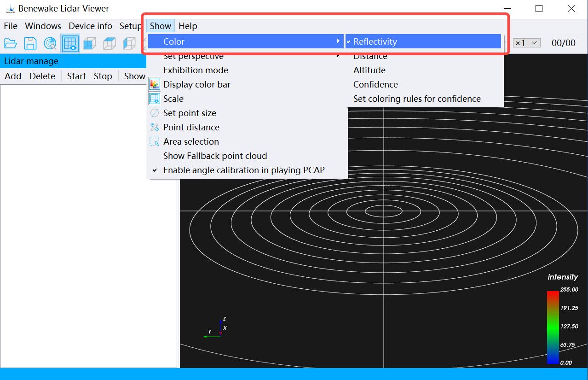Toggle the grid scale view toolbar icon
Image resolution: width=588 pixels, height=380 pixels.
pyautogui.click(x=70, y=43)
